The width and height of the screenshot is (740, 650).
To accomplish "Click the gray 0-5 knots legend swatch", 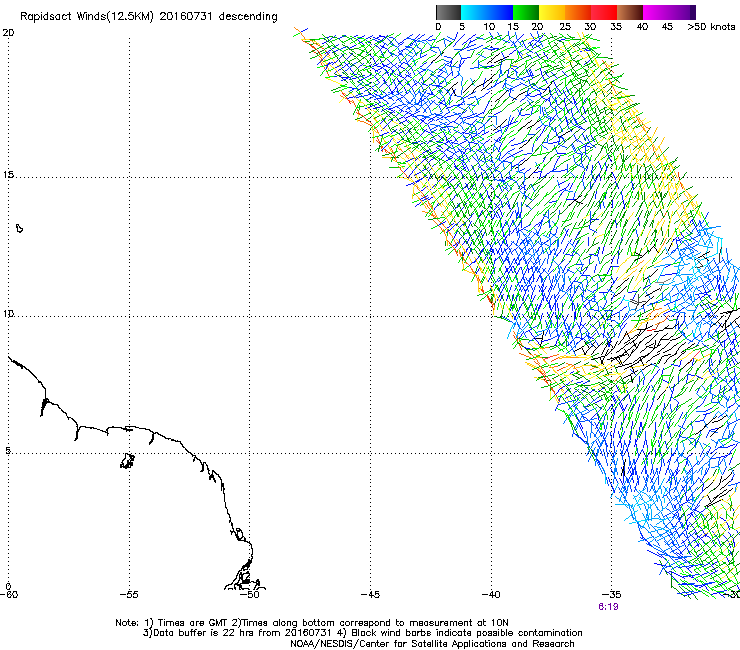I will 448,12.
